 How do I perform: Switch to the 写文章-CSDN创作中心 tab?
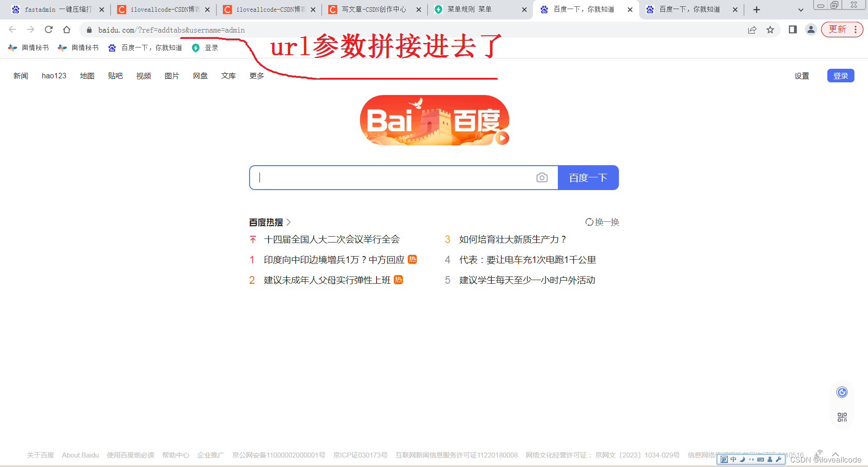click(374, 10)
